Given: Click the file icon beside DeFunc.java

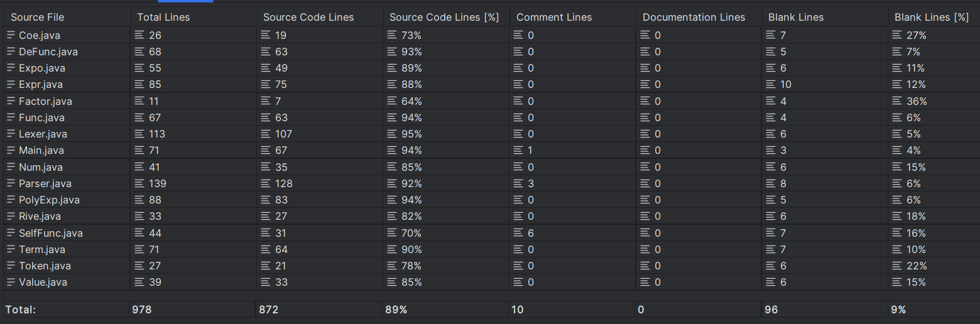Looking at the screenshot, I should 11,51.
